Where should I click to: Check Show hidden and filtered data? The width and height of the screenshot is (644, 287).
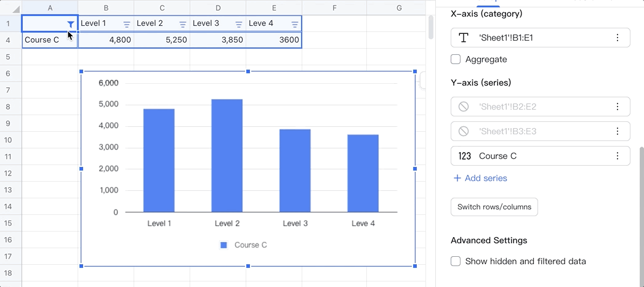[x=456, y=261]
